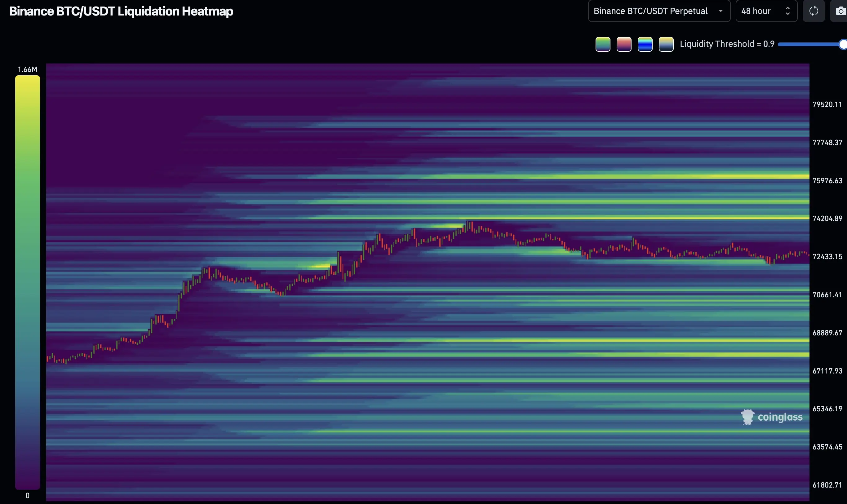Viewport: 847px width, 504px height.
Task: Click the refresh chart icon
Action: pyautogui.click(x=814, y=11)
